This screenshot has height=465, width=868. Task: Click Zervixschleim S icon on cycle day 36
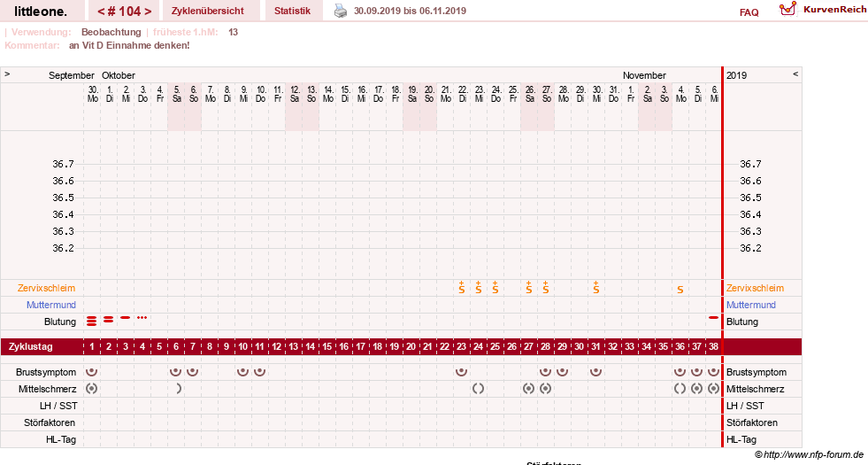point(680,290)
